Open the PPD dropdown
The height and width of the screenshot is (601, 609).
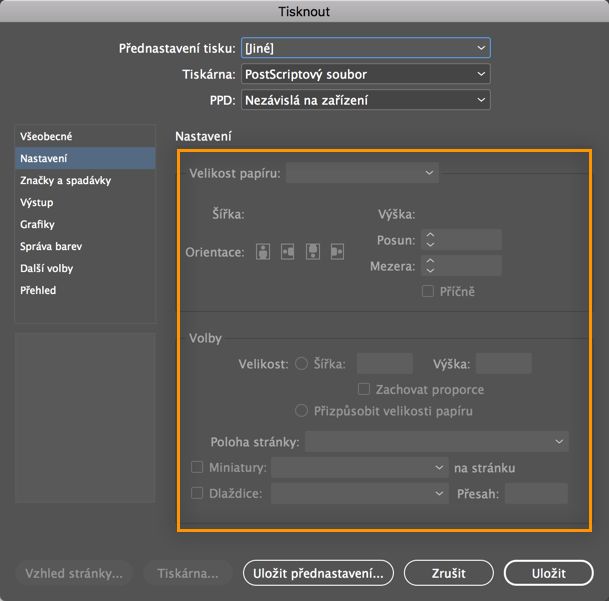click(365, 100)
